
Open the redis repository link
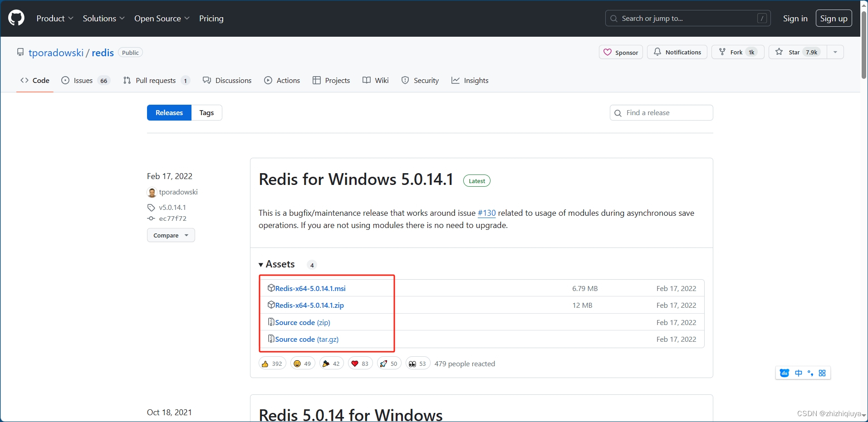click(103, 53)
